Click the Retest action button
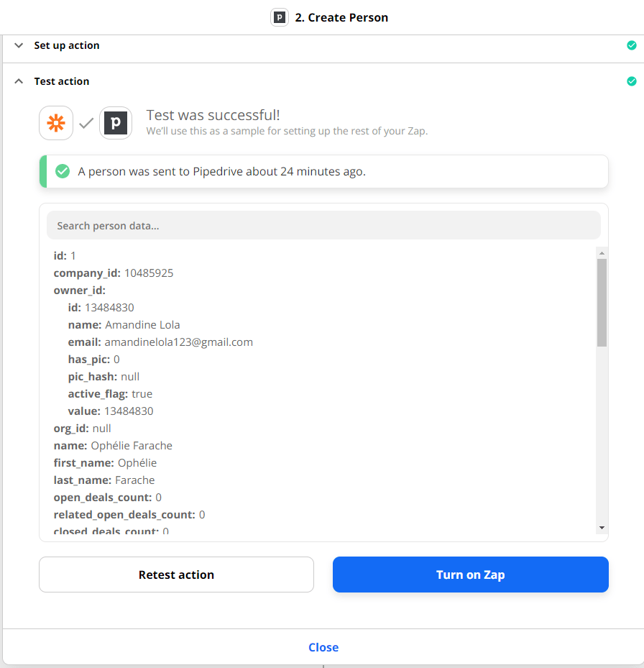The height and width of the screenshot is (668, 644). click(176, 575)
